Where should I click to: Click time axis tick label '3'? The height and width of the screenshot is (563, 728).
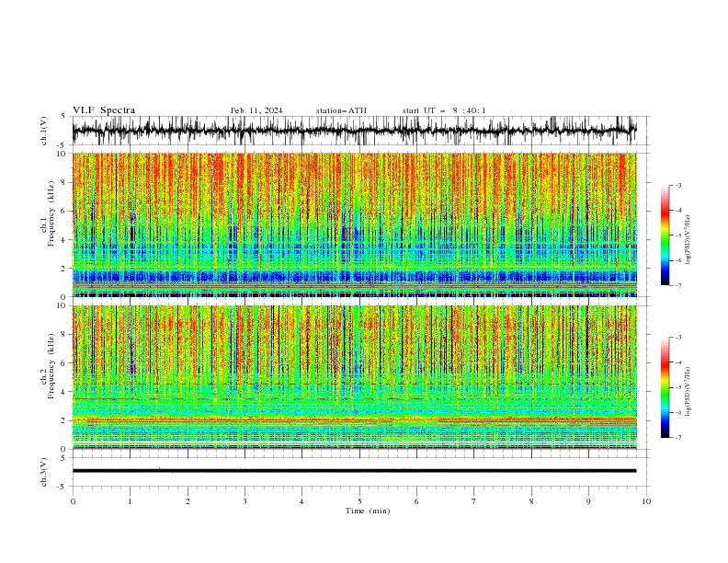(x=245, y=501)
